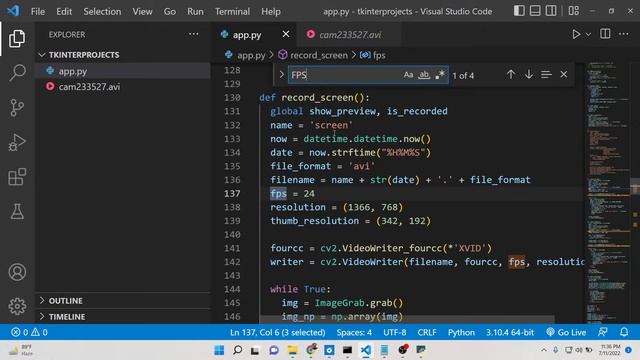This screenshot has width=640, height=360.
Task: Open the Search view in activity bar
Action: [17, 73]
